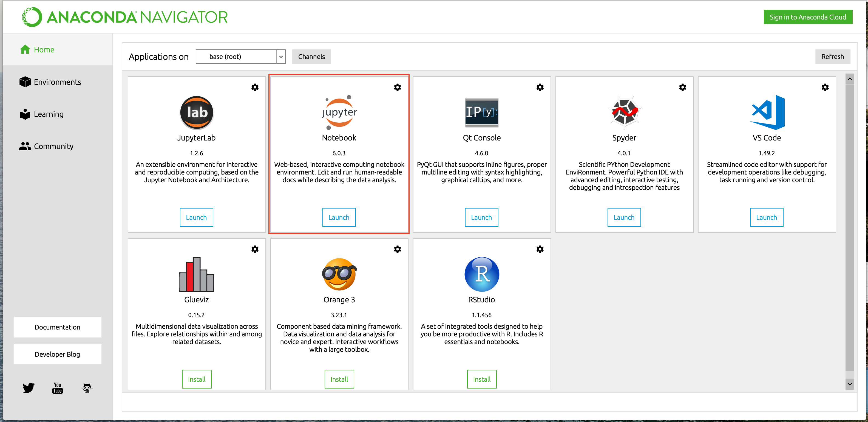Launch the Jupyter Notebook application
Screen dimensions: 868x422
tap(339, 217)
